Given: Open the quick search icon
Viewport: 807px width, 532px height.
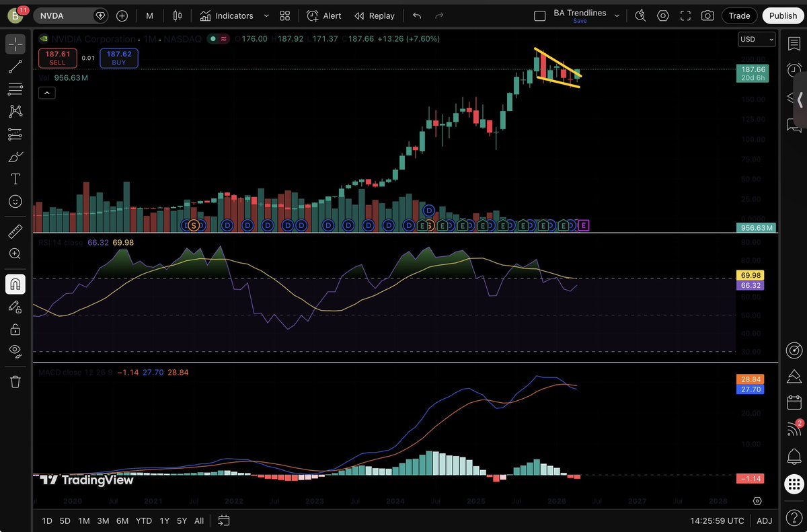Looking at the screenshot, I should point(640,15).
